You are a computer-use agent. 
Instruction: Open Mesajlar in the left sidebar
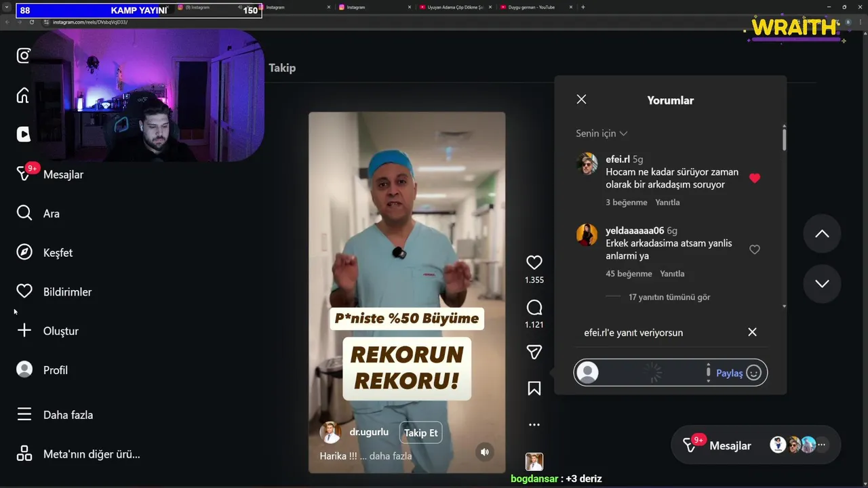pyautogui.click(x=51, y=174)
